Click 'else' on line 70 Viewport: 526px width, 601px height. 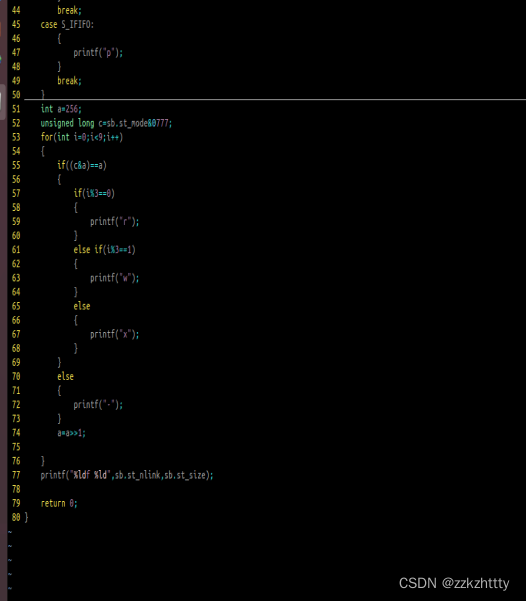pyautogui.click(x=65, y=376)
